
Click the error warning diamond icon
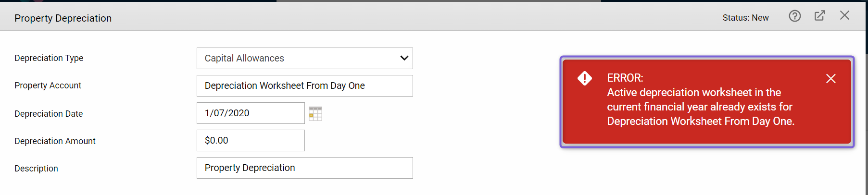[585, 78]
